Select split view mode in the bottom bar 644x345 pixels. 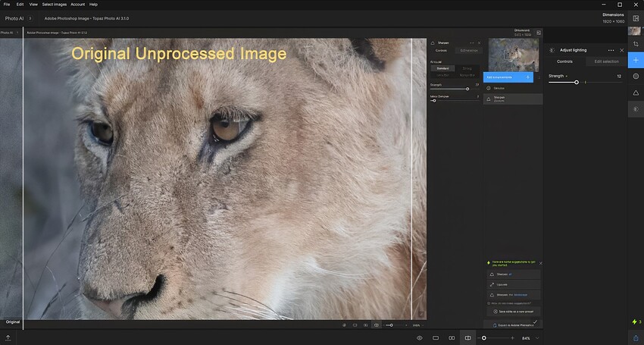pyautogui.click(x=467, y=338)
